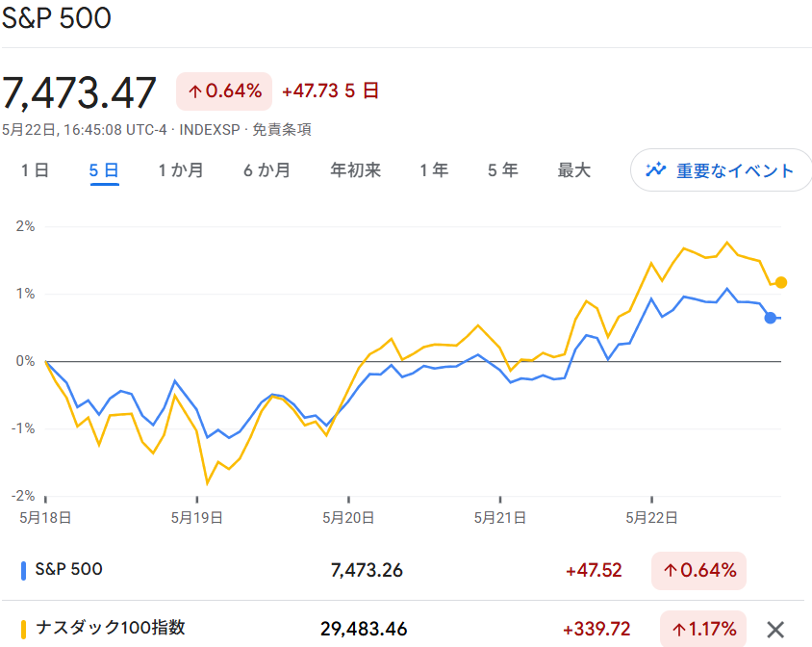Open the 重要なイベント button

(721, 170)
